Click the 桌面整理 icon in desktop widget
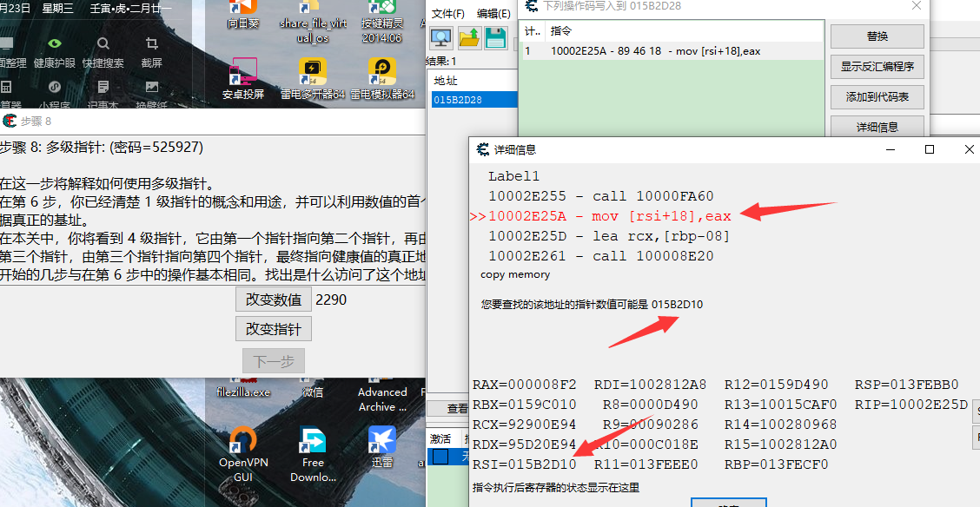Image resolution: width=980 pixels, height=507 pixels. click(5, 43)
